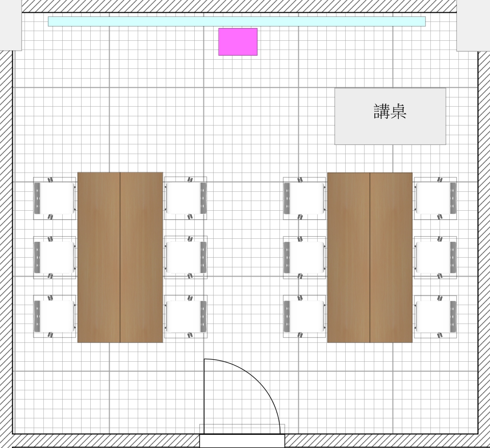Select right half of the right table
Viewport: 490px width, 448px height.
[391, 257]
